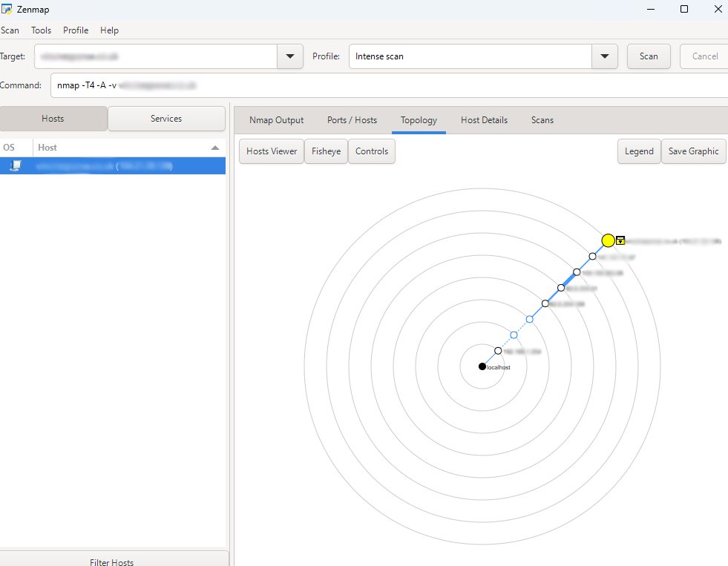Screen dimensions: 728x566
Task: Toggle the Controls panel
Action: click(372, 151)
